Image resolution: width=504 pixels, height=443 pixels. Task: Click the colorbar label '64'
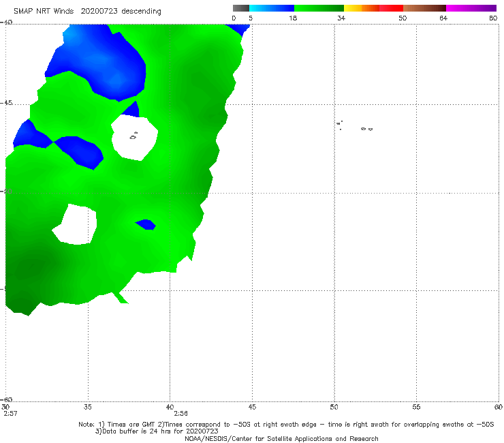tap(443, 18)
